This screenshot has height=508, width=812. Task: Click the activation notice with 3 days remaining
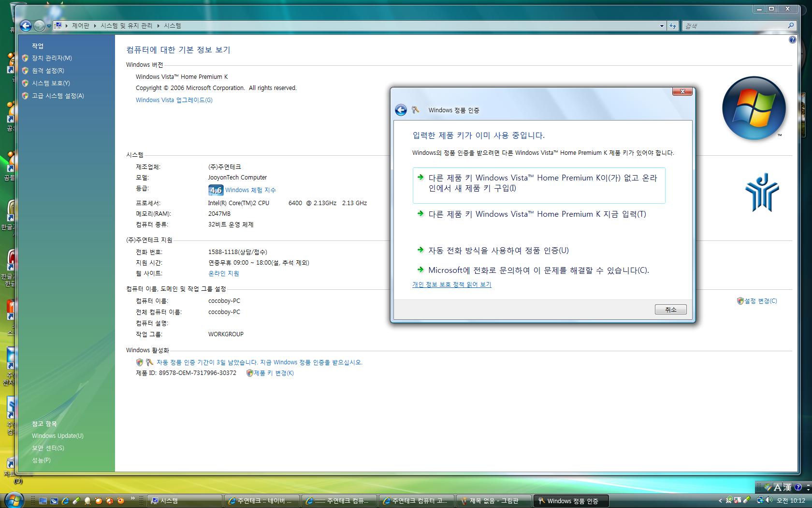[259, 362]
